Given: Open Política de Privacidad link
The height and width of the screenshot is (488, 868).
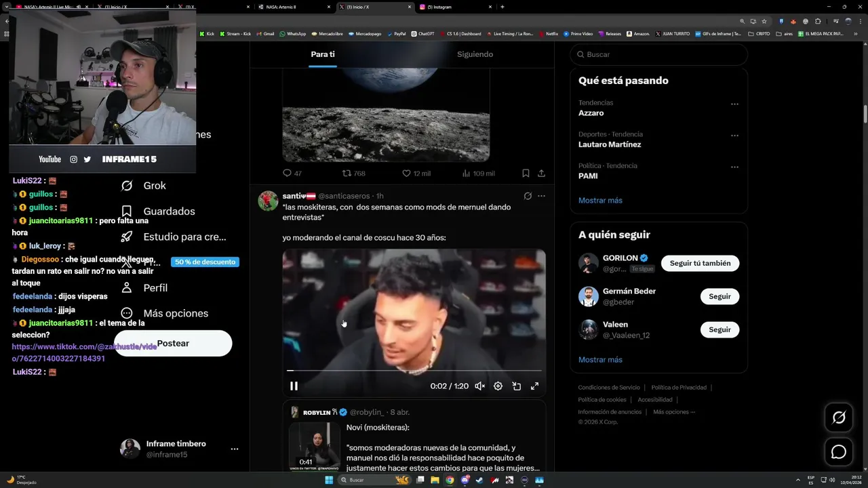Looking at the screenshot, I should tap(679, 388).
